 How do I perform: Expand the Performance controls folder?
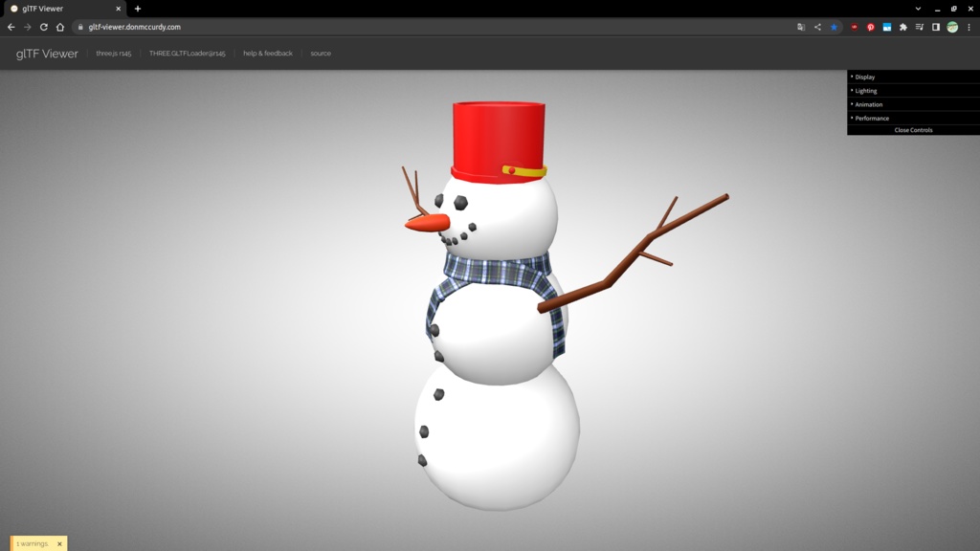click(913, 118)
